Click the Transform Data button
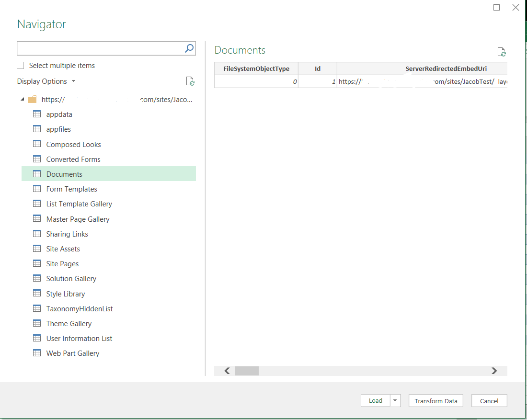 click(x=436, y=401)
